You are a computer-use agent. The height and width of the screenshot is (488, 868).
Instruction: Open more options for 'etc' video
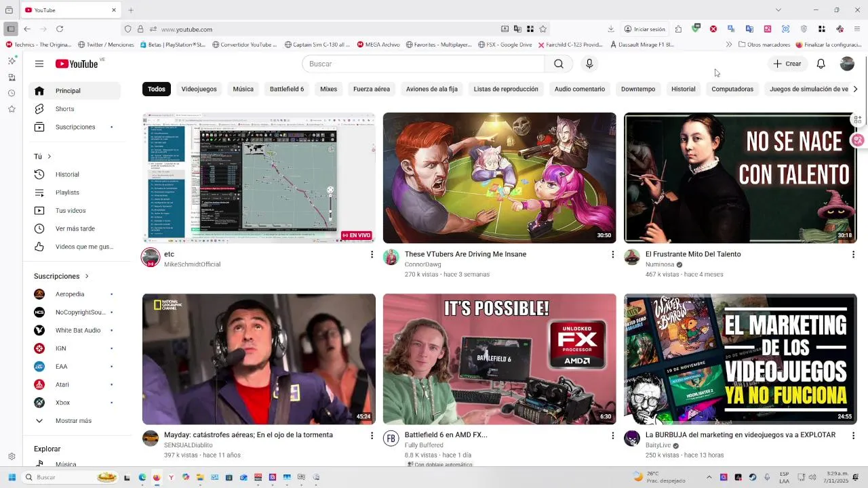pos(372,254)
